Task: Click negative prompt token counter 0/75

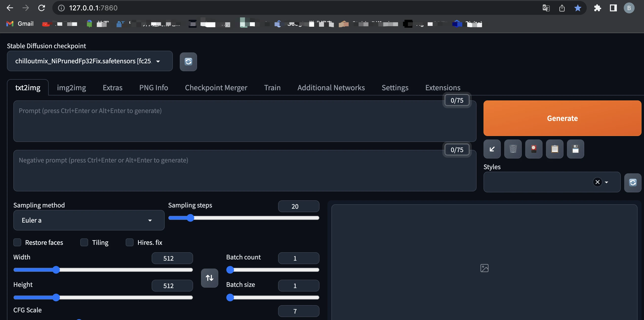Action: tap(457, 150)
